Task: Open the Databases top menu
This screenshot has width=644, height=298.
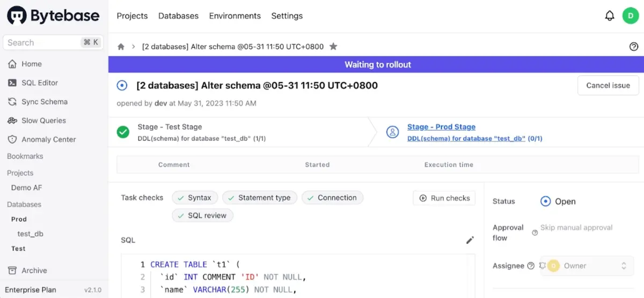Action: point(178,16)
